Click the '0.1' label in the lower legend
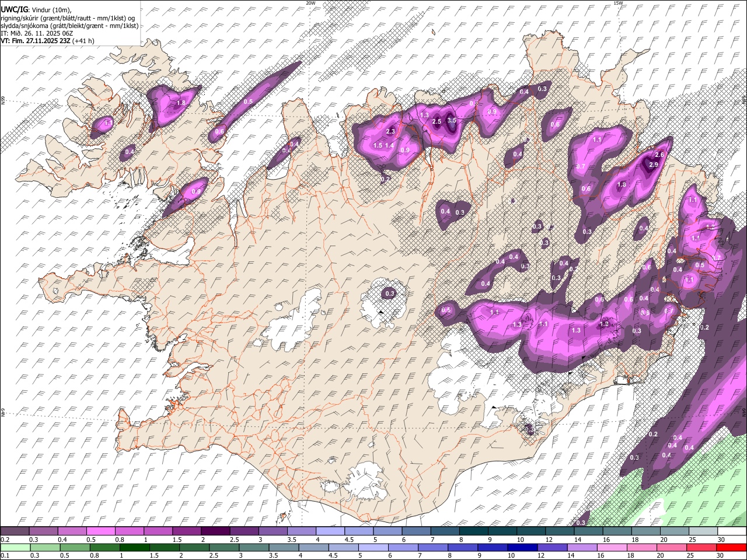Image resolution: width=747 pixels, height=560 pixels. (4, 556)
